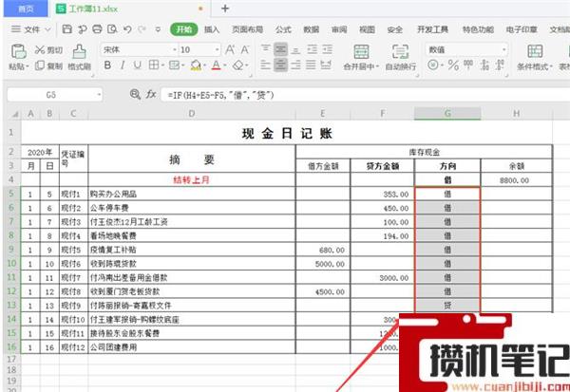Align cell text to the left
The height and width of the screenshot is (392, 570).
[x=266, y=65]
